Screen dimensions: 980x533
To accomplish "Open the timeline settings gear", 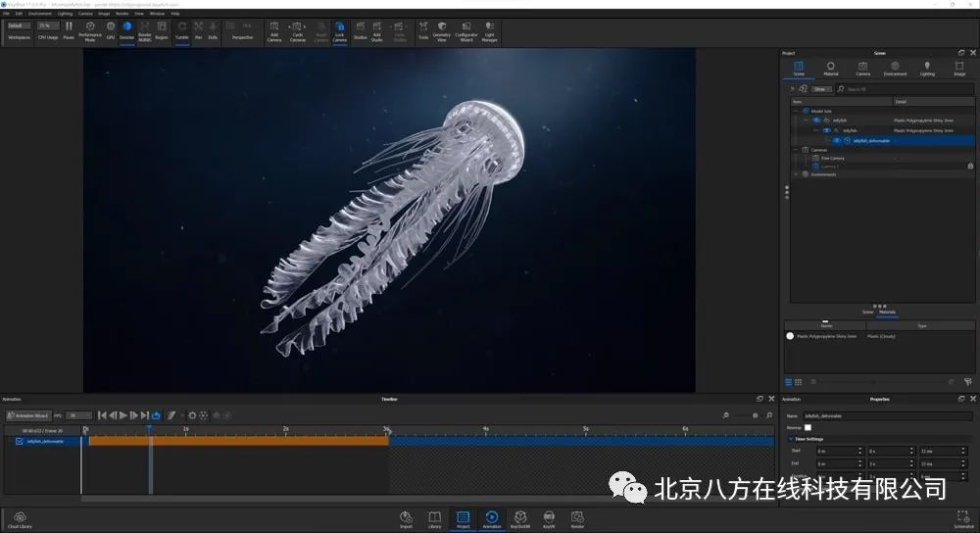I will coord(192,414).
